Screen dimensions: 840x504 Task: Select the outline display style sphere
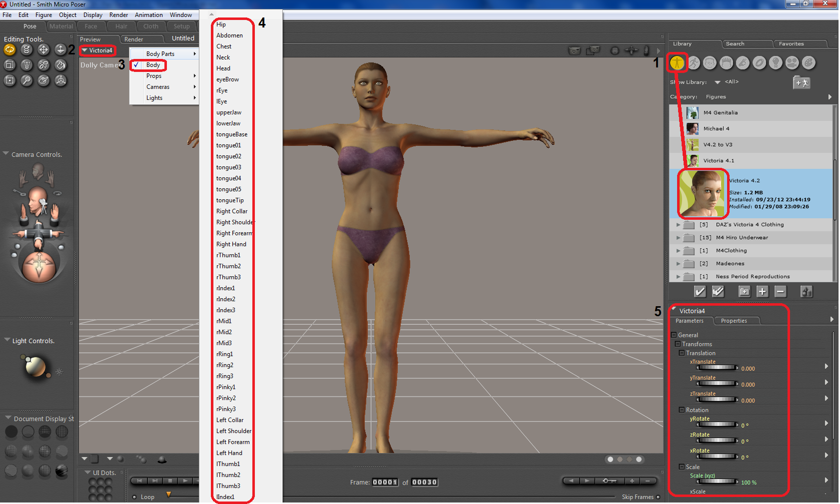pyautogui.click(x=28, y=431)
